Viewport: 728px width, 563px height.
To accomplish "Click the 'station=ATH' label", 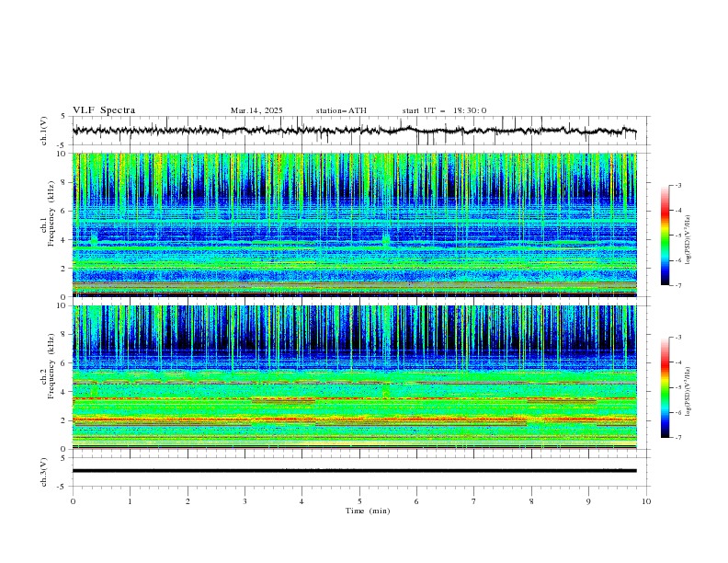I will click(x=341, y=110).
